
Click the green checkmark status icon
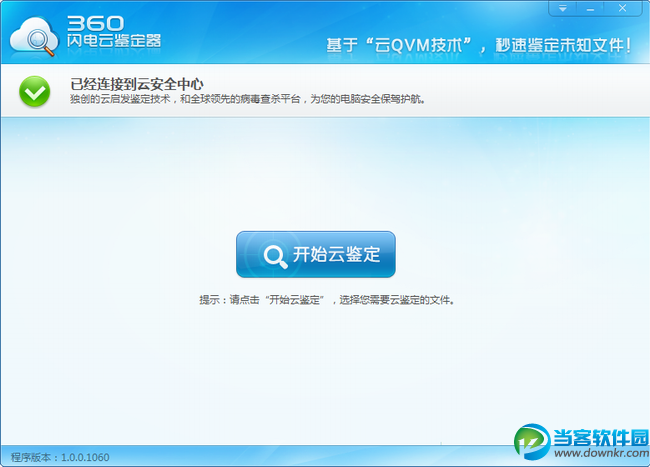34,92
